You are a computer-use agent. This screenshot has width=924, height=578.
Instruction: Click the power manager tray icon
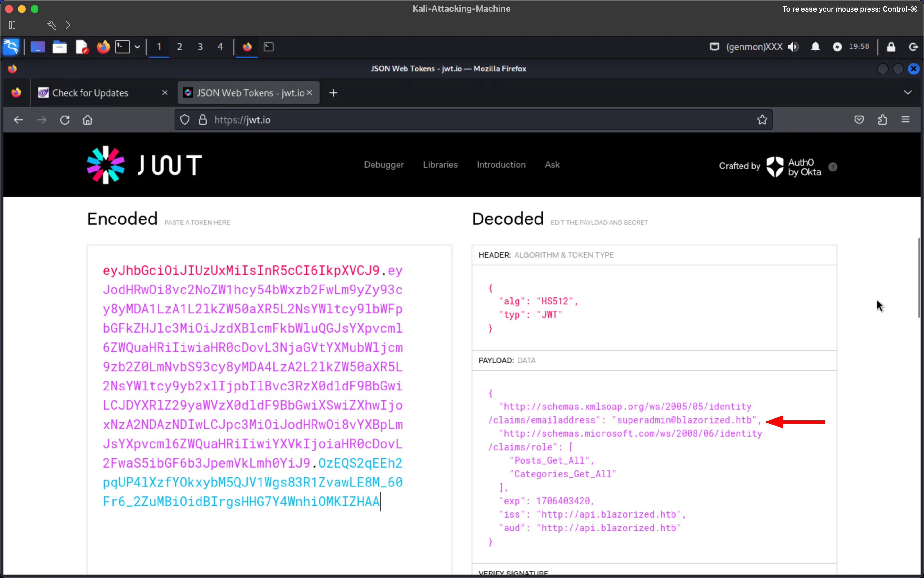pos(837,47)
